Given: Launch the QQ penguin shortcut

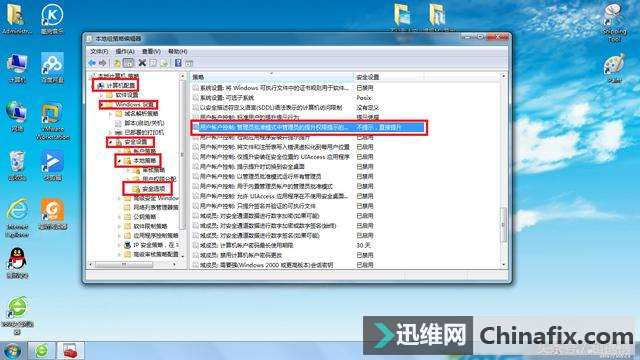Looking at the screenshot, I should coord(17,263).
